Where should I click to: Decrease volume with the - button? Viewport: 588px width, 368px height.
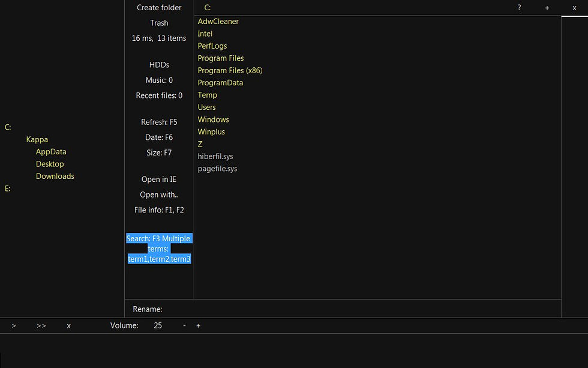click(x=185, y=325)
